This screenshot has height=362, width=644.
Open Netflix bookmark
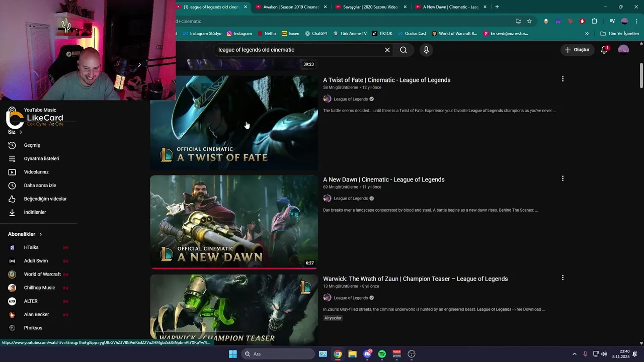coord(267,34)
